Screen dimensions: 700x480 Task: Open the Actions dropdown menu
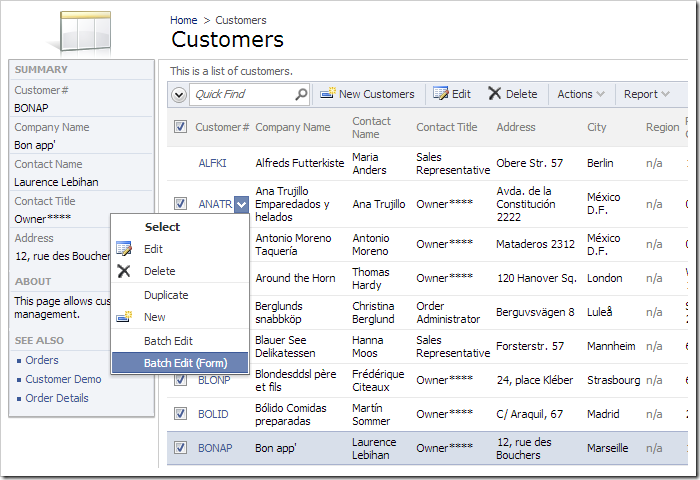pos(580,94)
